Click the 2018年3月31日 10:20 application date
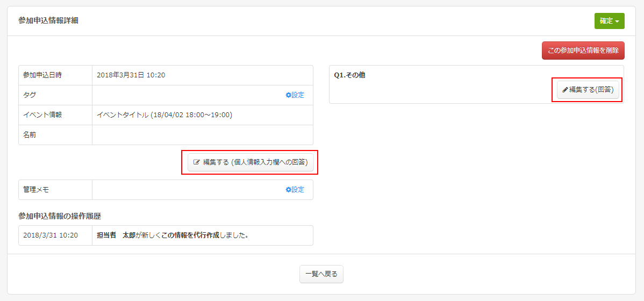Screen dimensions: 644x301 click(131, 75)
